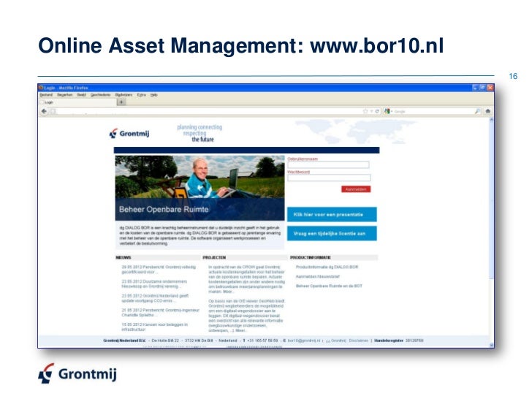The height and width of the screenshot is (399, 532).
Task: Open the Bewerken menu
Action: (x=65, y=95)
